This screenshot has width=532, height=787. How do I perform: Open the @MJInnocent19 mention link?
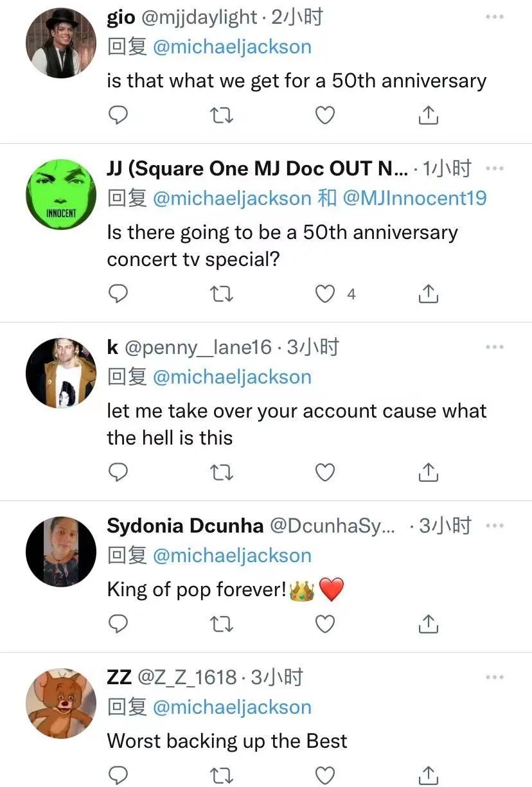pos(415,198)
